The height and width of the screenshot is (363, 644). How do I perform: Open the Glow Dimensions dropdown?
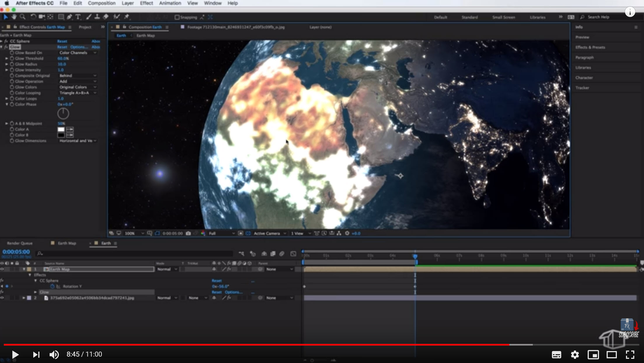(x=78, y=141)
